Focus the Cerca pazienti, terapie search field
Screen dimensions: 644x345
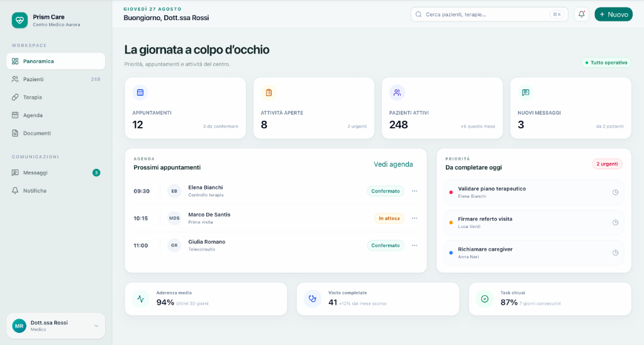[489, 14]
